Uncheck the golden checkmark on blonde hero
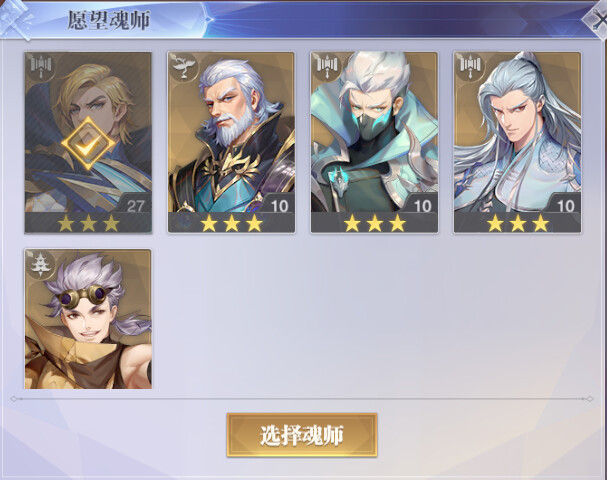 (88, 144)
